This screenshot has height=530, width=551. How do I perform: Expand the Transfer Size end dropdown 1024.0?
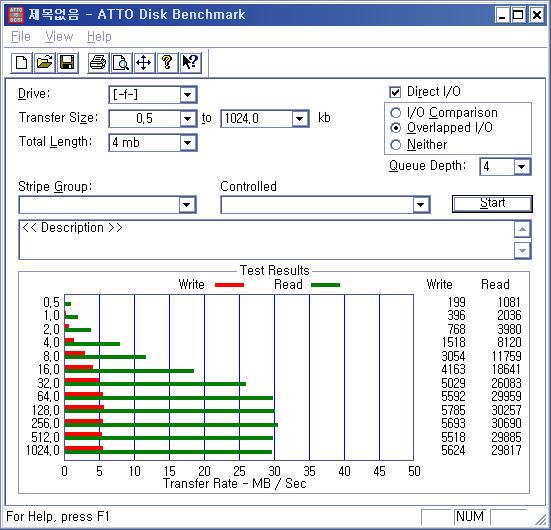(300, 119)
